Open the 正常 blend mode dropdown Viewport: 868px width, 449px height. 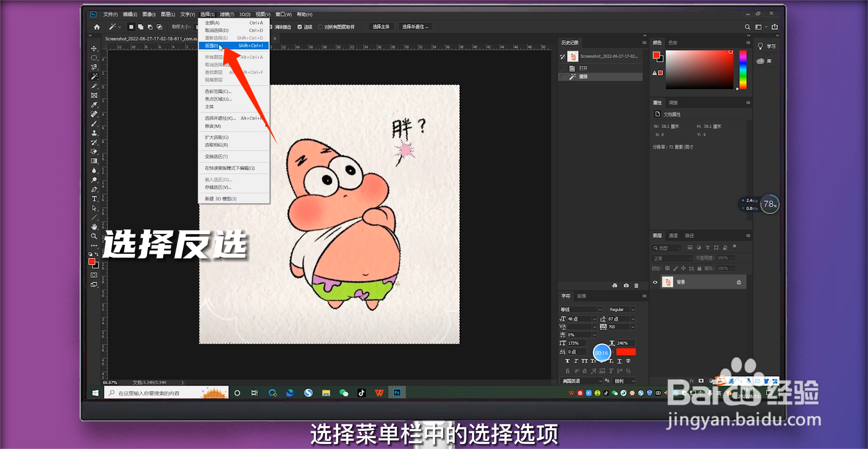pyautogui.click(x=672, y=258)
